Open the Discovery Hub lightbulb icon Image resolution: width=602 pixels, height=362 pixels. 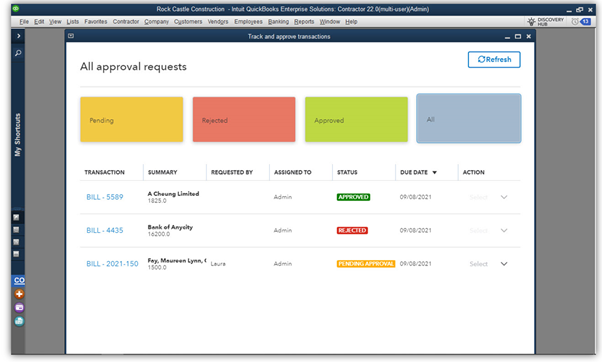531,21
